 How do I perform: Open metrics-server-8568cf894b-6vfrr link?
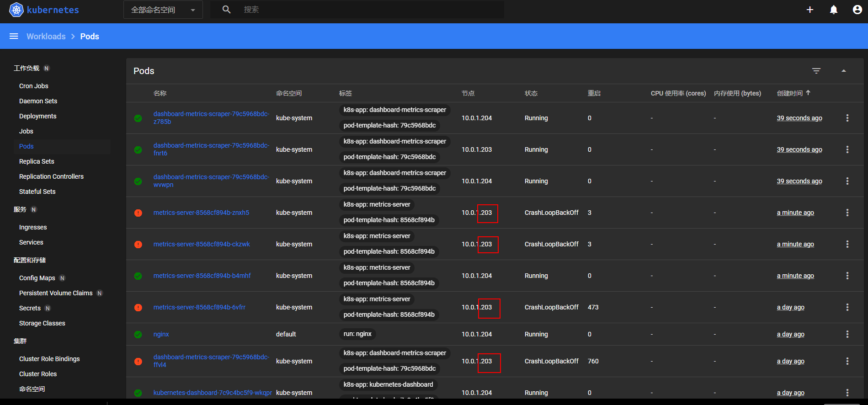coord(199,307)
